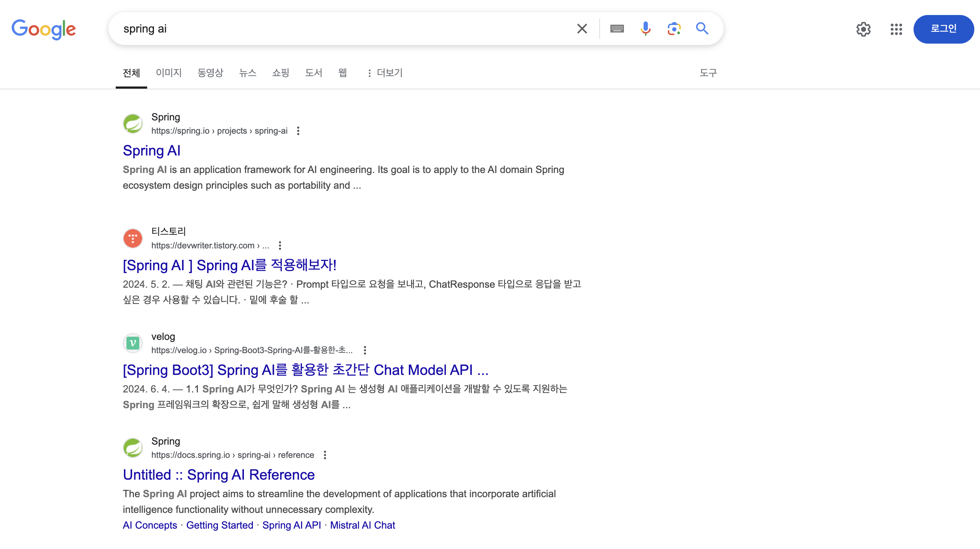Clear the search query with X icon
This screenshot has height=549, width=980.
582,29
